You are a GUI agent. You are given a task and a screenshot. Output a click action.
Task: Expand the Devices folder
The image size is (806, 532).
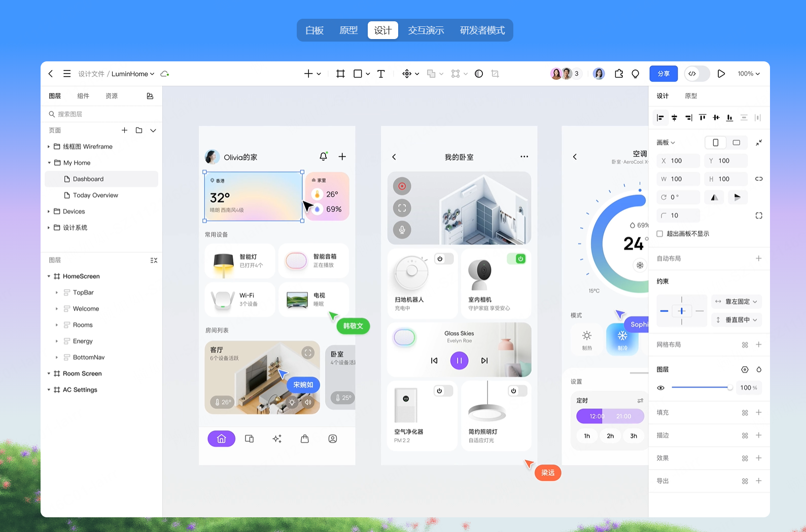pyautogui.click(x=49, y=211)
